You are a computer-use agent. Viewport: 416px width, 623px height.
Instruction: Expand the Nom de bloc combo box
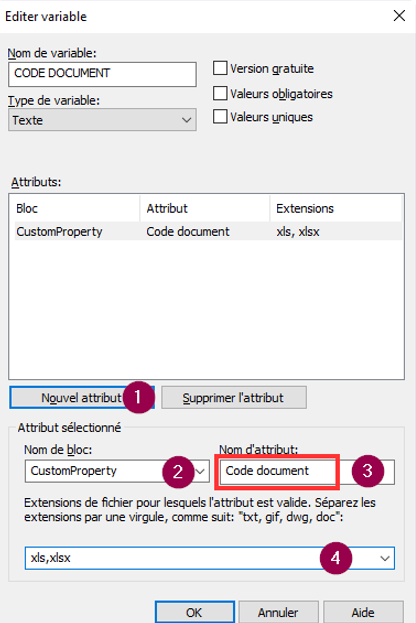point(200,471)
